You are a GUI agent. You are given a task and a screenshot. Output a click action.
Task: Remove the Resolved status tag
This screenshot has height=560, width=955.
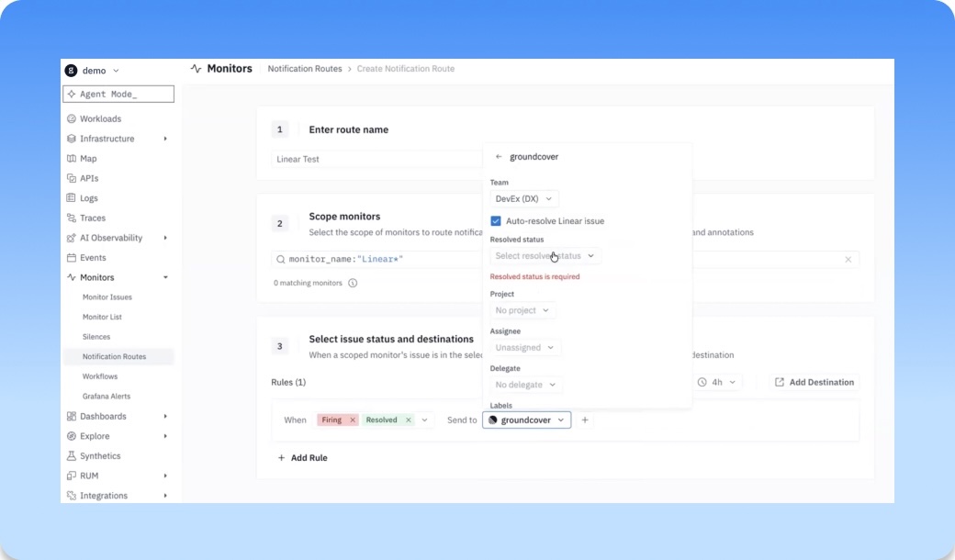click(408, 420)
